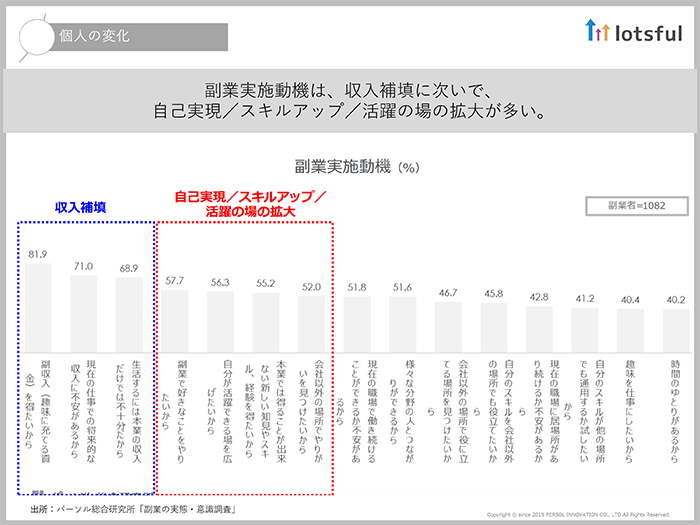The height and width of the screenshot is (525, 700).
Task: Click the bar under value 81.9
Action: point(38,308)
